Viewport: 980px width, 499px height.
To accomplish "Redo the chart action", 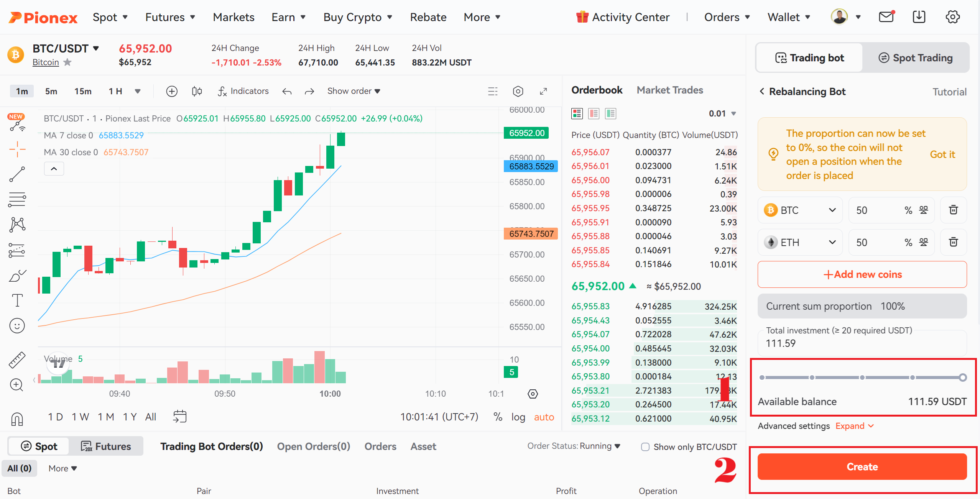I will coord(309,91).
